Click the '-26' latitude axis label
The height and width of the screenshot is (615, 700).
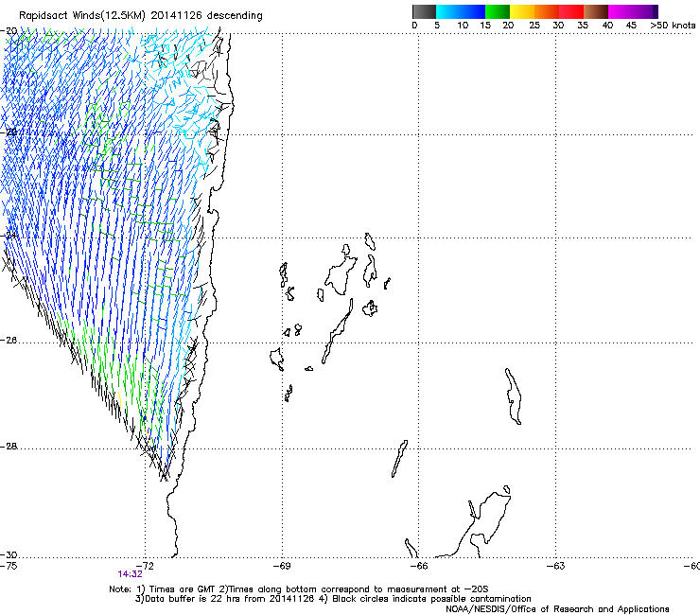click(x=9, y=341)
